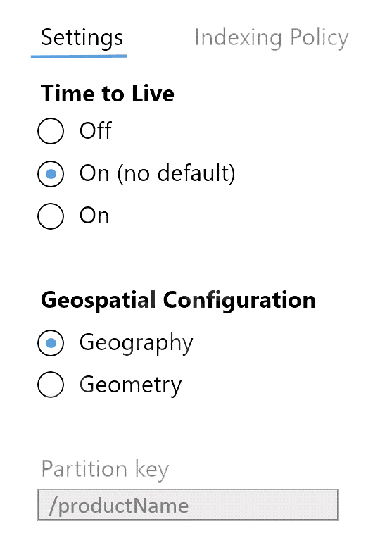Click the Time to Live heading
This screenshot has height=541, width=392.
pos(108,94)
